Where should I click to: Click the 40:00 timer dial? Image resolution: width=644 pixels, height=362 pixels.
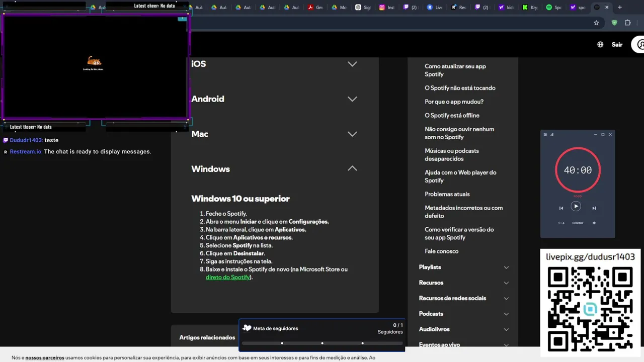point(578,170)
